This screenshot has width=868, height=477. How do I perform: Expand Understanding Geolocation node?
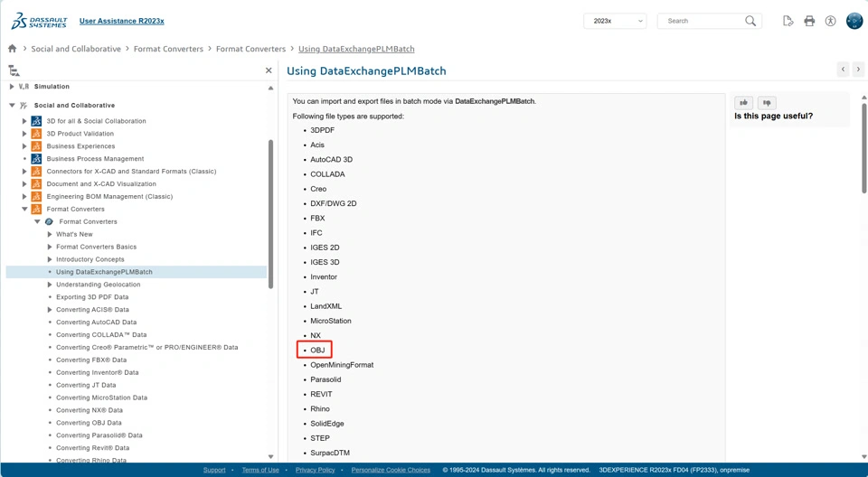50,285
